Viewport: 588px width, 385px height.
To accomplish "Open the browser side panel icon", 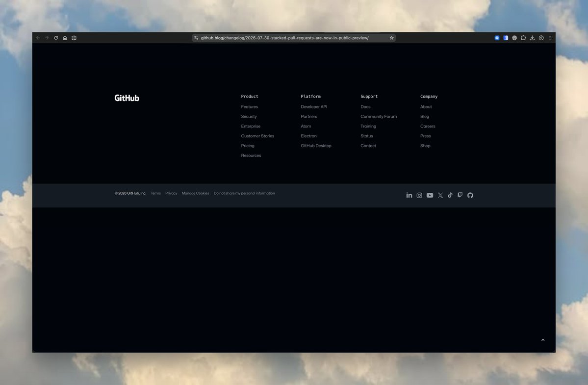I will [x=74, y=38].
